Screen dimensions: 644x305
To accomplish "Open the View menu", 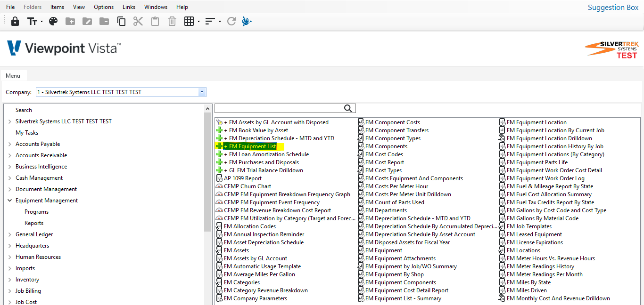I will click(x=79, y=7).
